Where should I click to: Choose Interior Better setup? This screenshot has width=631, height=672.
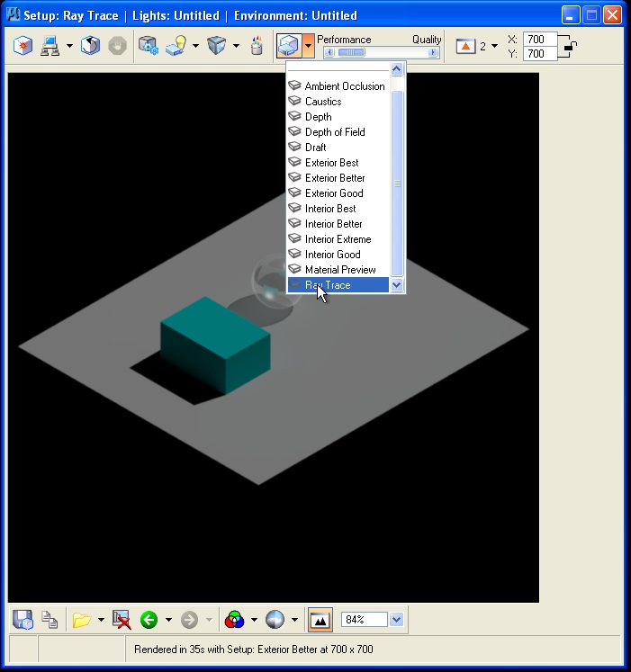[338, 224]
